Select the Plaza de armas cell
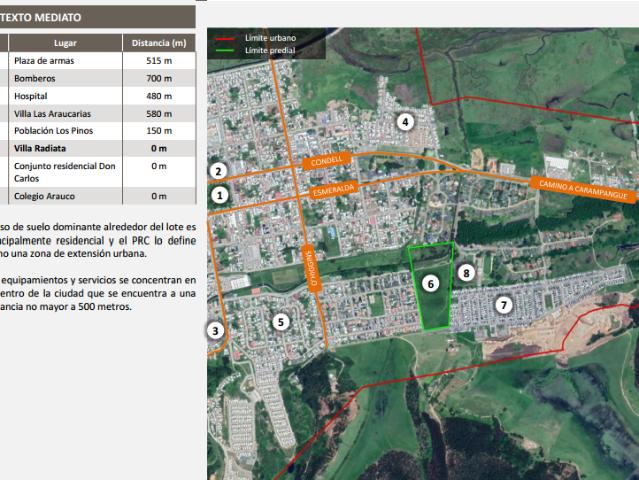 click(x=65, y=61)
